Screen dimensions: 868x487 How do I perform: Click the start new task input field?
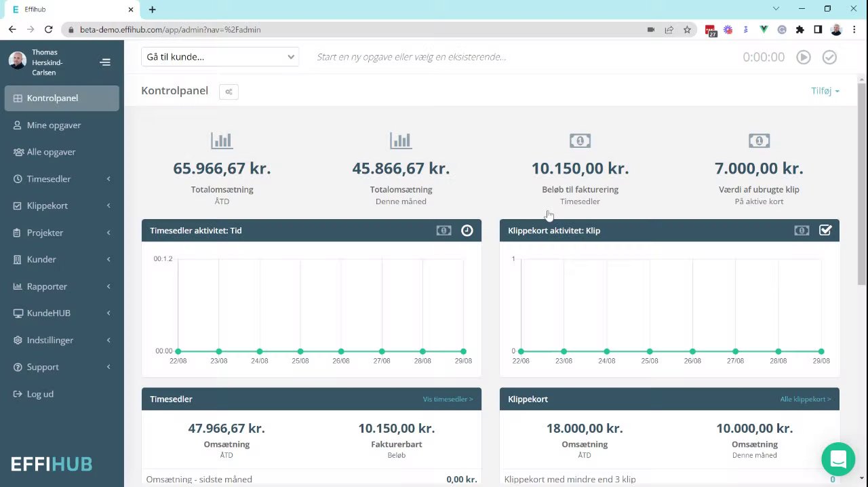click(x=522, y=57)
